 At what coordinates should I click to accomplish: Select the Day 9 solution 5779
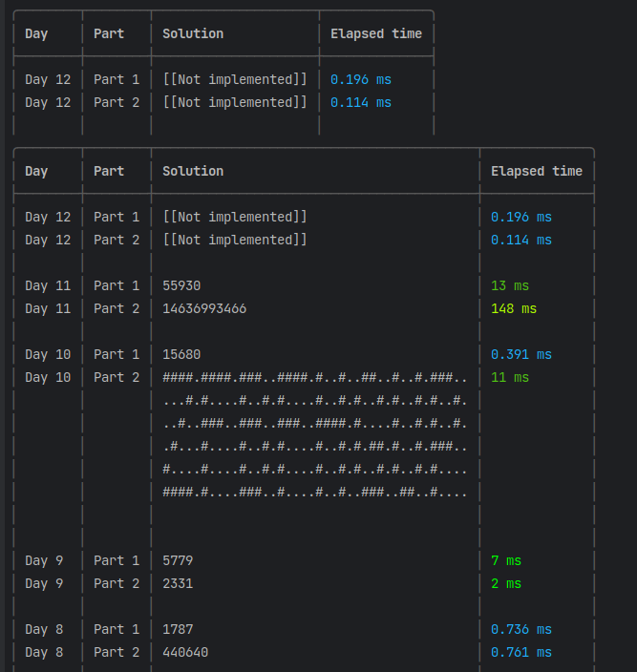(x=178, y=561)
